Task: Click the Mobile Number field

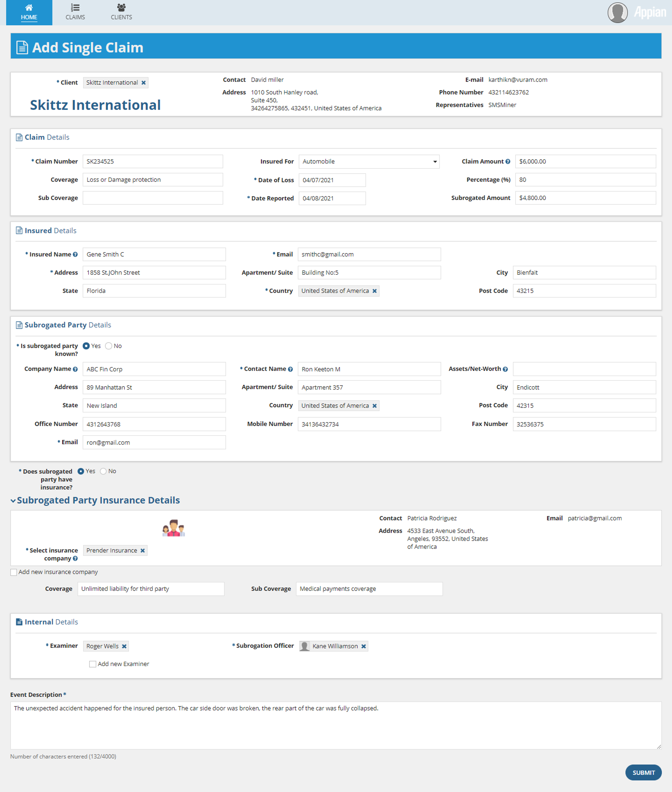Action: [369, 425]
